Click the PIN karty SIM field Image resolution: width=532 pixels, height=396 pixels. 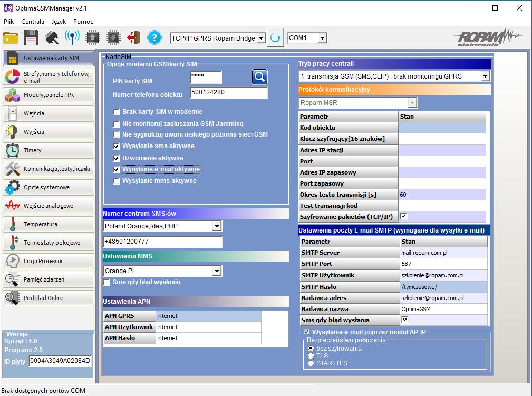[206, 78]
